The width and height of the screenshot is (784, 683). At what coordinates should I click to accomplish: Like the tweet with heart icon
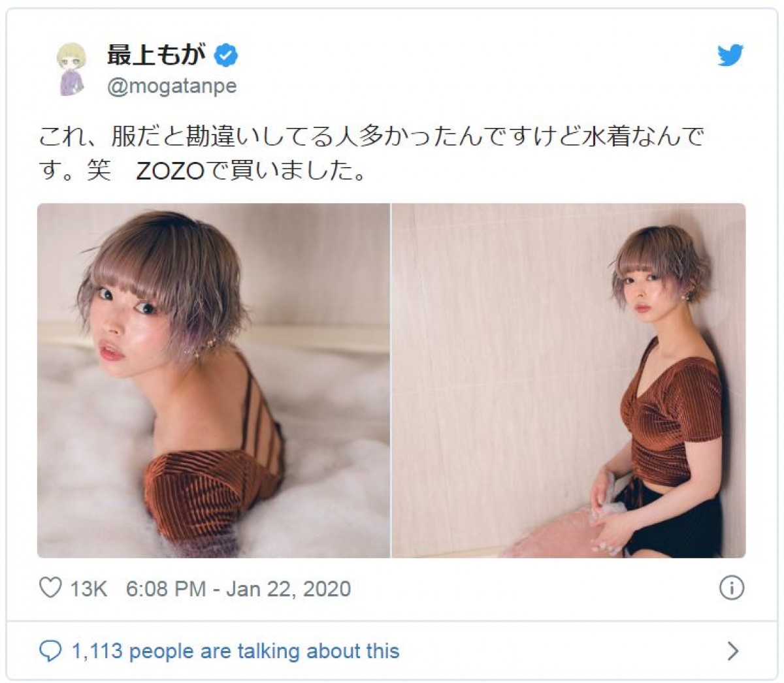(50, 588)
